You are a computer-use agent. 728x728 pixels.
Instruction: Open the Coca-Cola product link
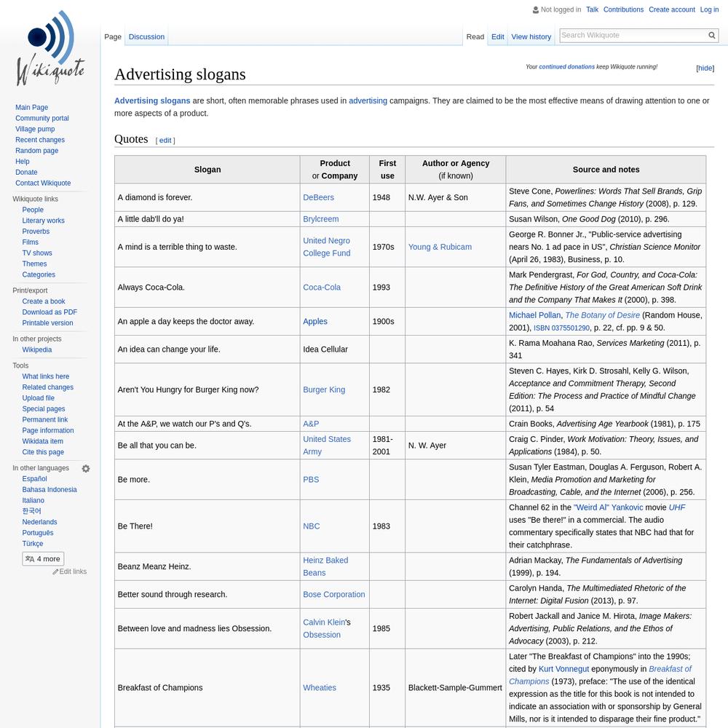(x=322, y=288)
